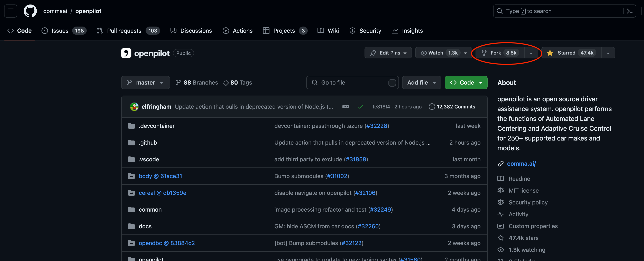Click the eye icon next to 1.3k watching
Image resolution: width=644 pixels, height=261 pixels.
coord(500,250)
